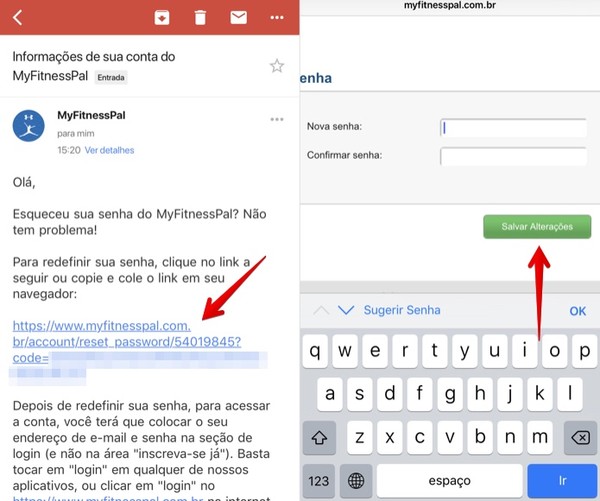This screenshot has width=600, height=501.
Task: Tap the globe key to change language
Action: 356,481
